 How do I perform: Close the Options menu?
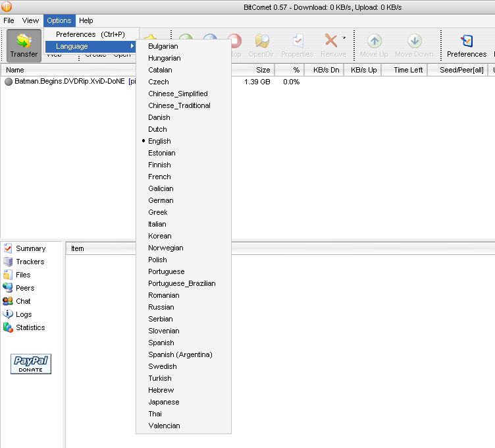tap(59, 20)
